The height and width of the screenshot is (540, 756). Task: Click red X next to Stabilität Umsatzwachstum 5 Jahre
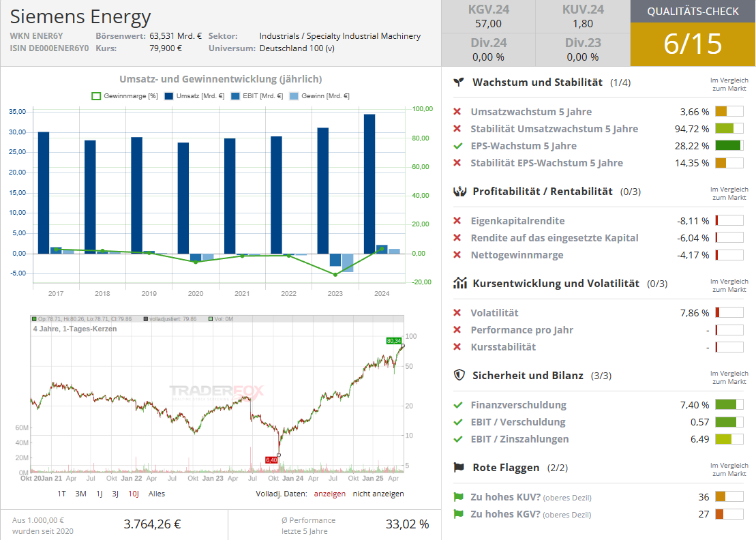[457, 129]
